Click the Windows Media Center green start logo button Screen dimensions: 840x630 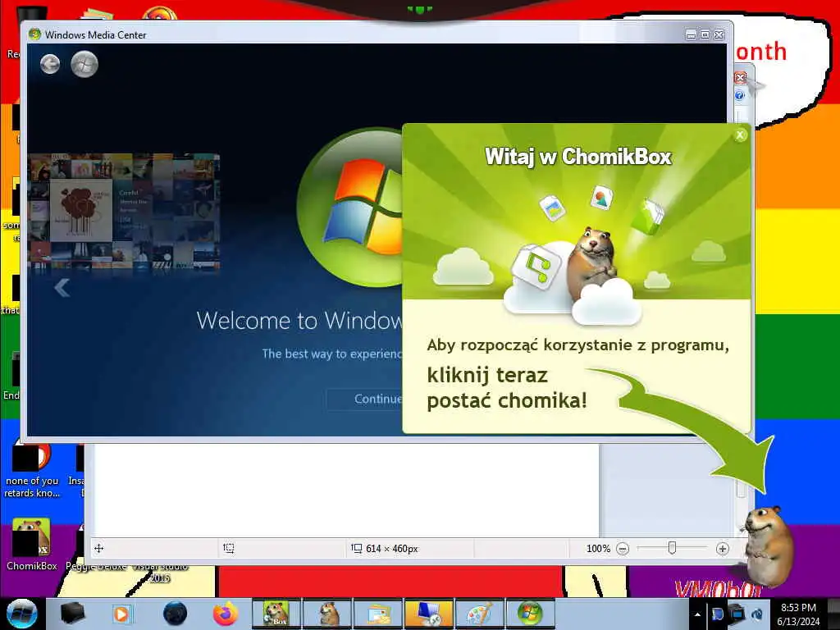coord(84,65)
